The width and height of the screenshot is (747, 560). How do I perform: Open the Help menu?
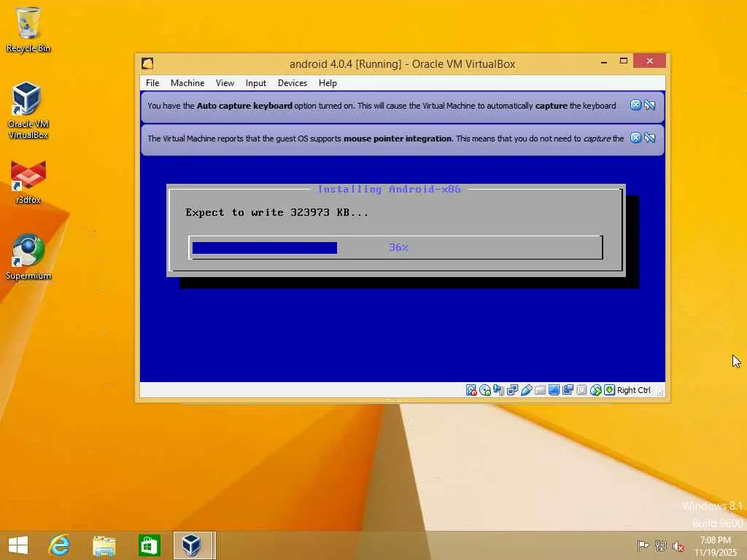pos(328,83)
